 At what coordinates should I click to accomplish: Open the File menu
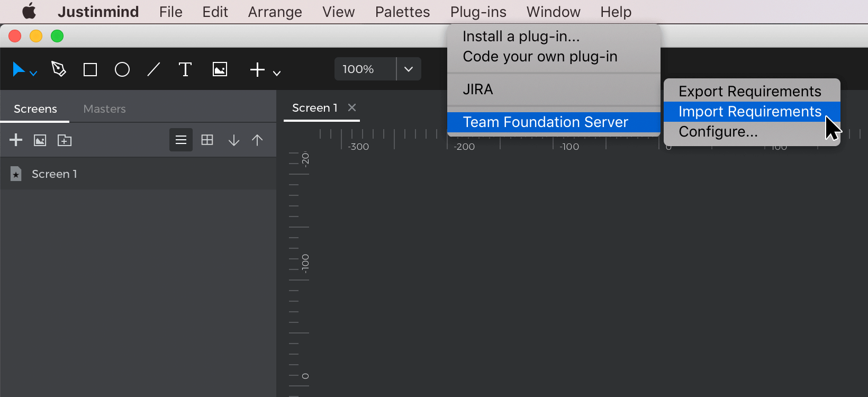[x=171, y=12]
